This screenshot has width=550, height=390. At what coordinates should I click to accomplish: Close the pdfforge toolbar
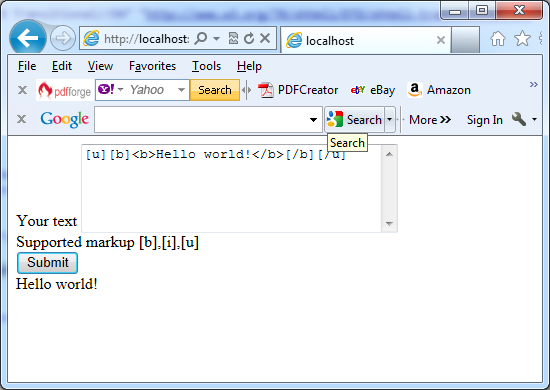(x=22, y=90)
